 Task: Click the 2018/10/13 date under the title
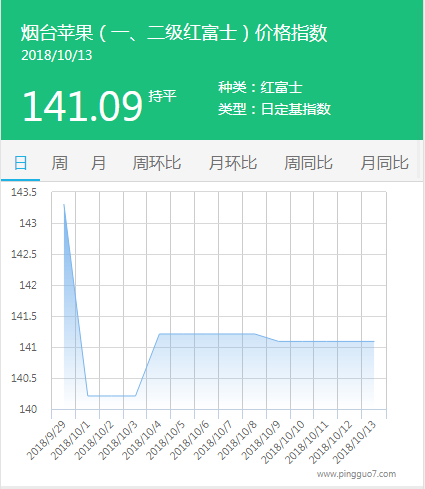(x=57, y=55)
